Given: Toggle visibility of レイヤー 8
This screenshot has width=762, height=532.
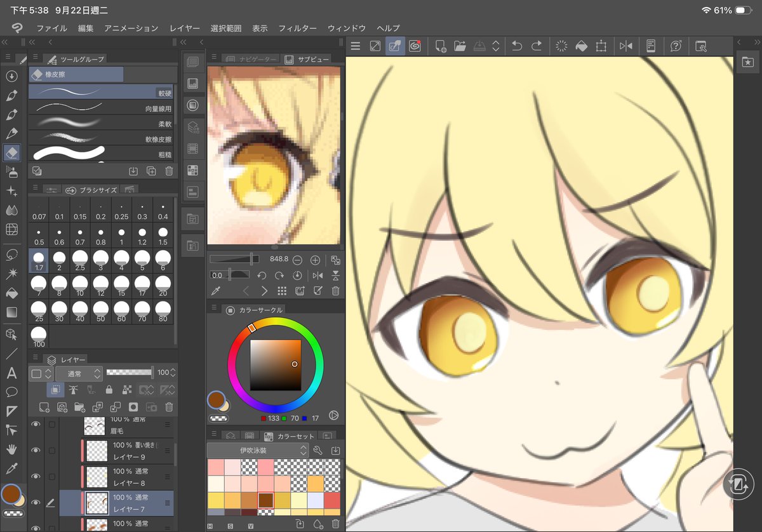Looking at the screenshot, I should click(x=36, y=476).
